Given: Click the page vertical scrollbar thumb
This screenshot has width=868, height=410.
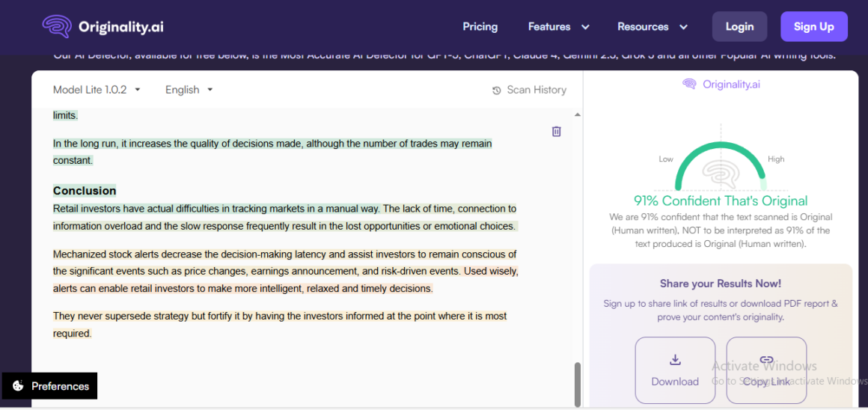Looking at the screenshot, I should click(x=577, y=383).
